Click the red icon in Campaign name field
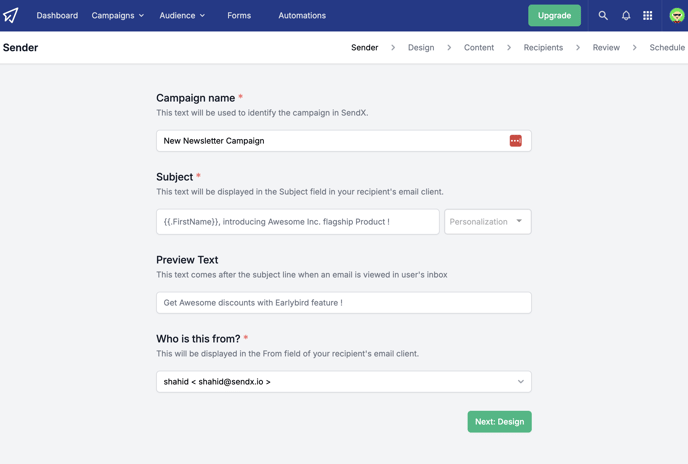688x464 pixels. [x=516, y=141]
